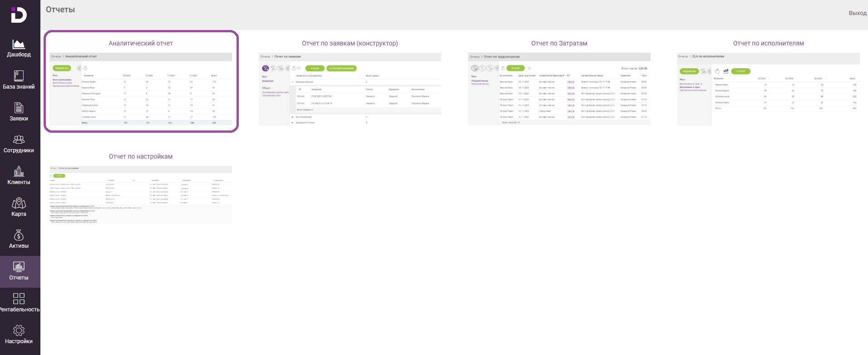Screen dimensions: 868x355
Task: Go to Заявки document icon
Action: (19, 108)
